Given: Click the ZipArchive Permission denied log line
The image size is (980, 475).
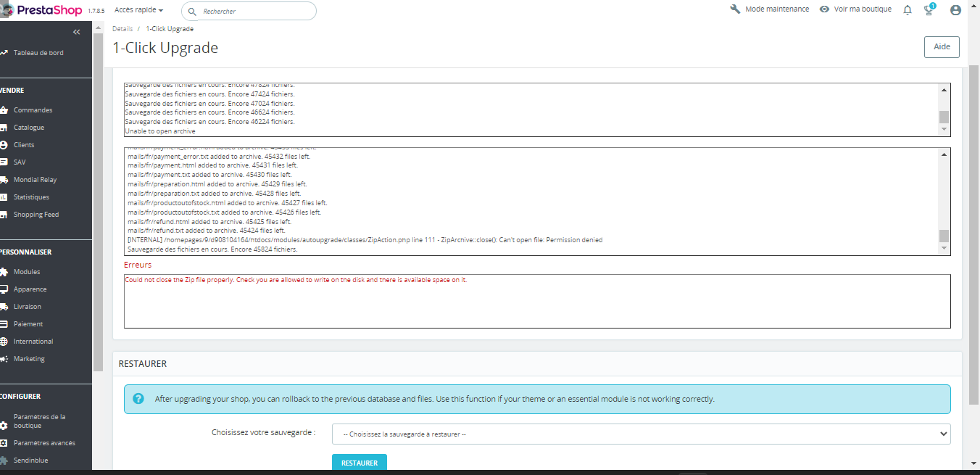Looking at the screenshot, I should 365,240.
